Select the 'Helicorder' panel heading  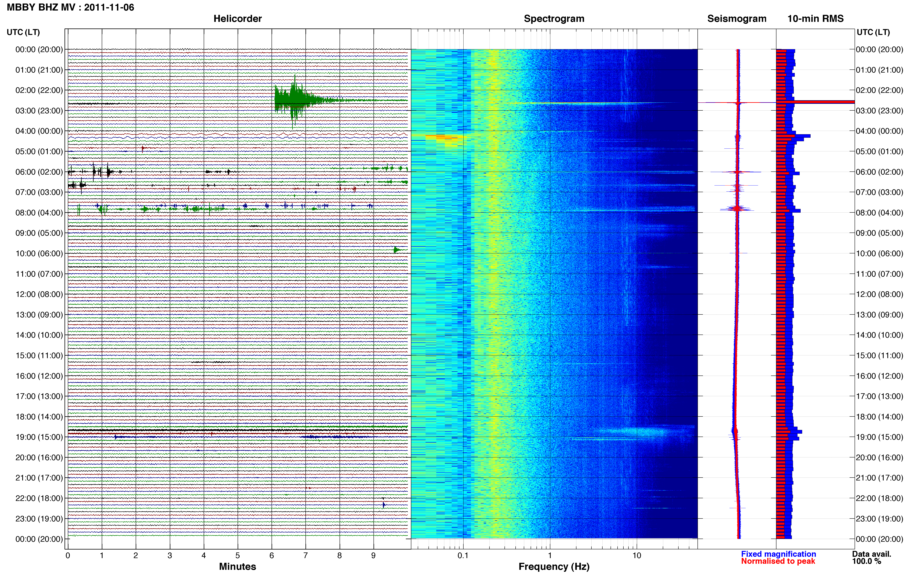tap(238, 19)
